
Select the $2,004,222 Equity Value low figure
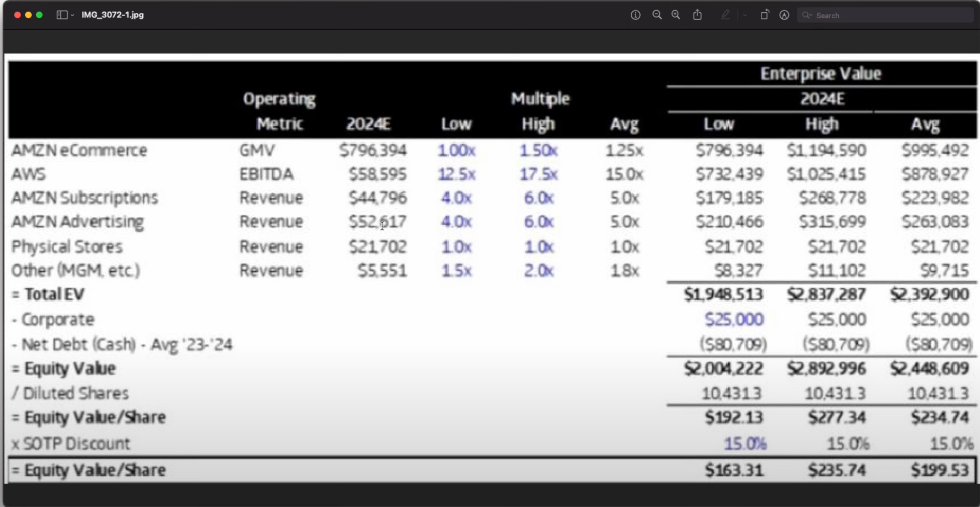tap(724, 369)
